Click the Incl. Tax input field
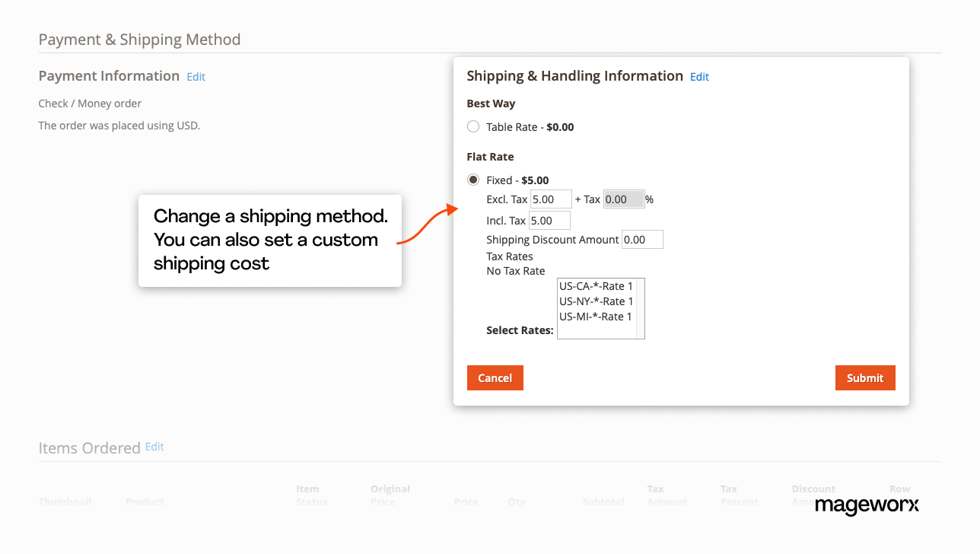The image size is (980, 554). pos(549,221)
